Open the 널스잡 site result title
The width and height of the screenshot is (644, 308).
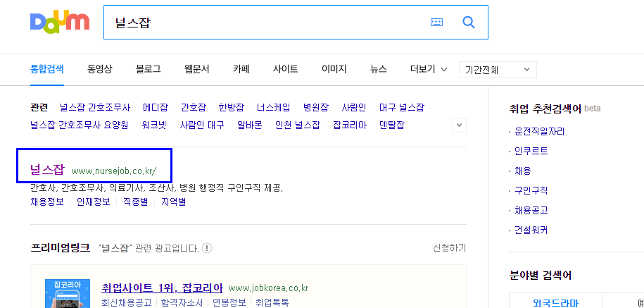click(x=47, y=169)
